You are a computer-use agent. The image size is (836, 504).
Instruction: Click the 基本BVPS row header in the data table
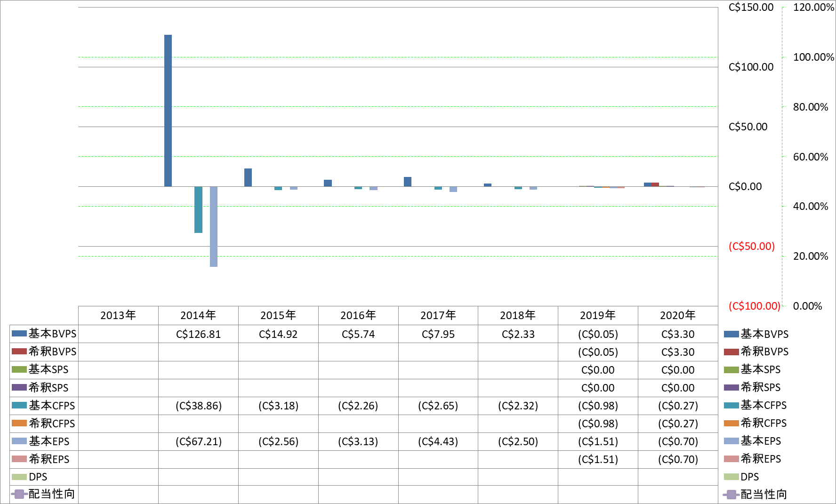[44, 334]
